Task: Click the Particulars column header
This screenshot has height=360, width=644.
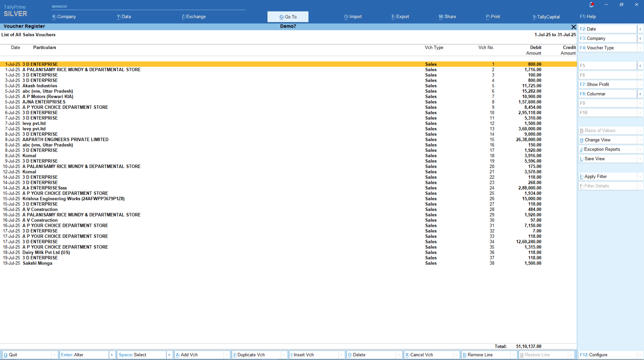Action: 45,48
